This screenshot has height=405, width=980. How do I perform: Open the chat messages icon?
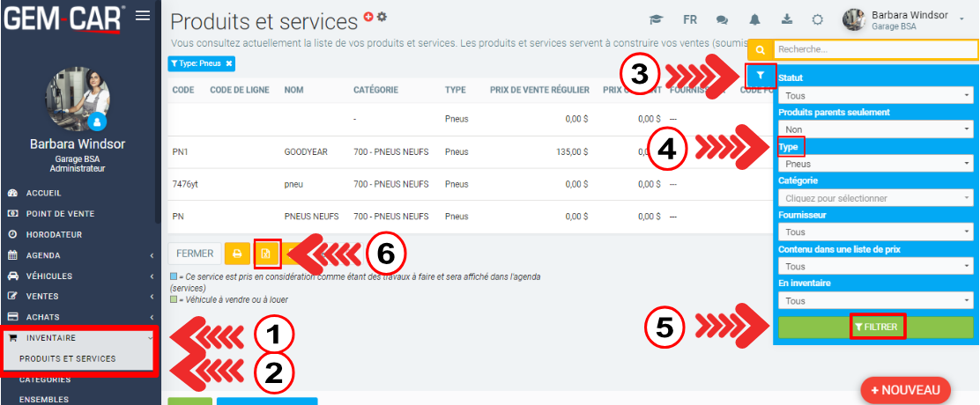point(723,19)
